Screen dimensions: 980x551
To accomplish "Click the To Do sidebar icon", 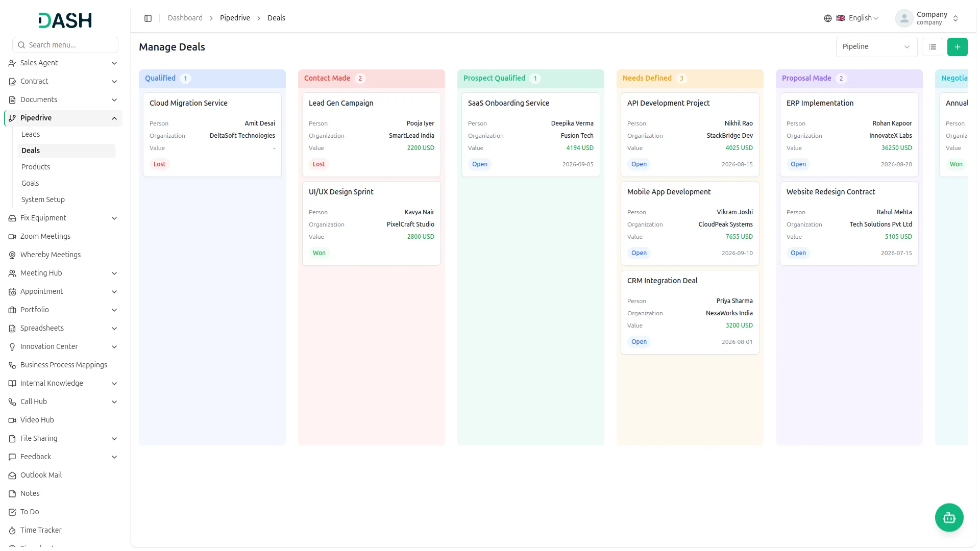I will coord(12,512).
